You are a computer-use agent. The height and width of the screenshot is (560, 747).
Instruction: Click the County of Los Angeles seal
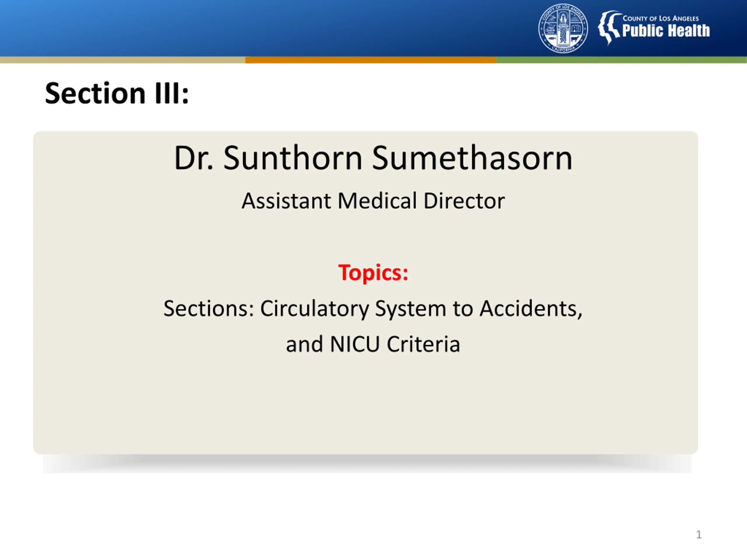click(x=563, y=28)
